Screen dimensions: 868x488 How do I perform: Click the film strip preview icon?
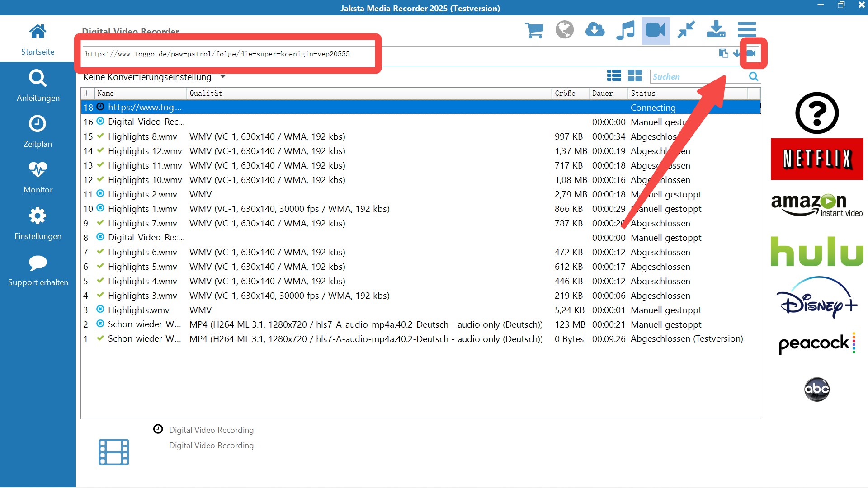pos(113,452)
